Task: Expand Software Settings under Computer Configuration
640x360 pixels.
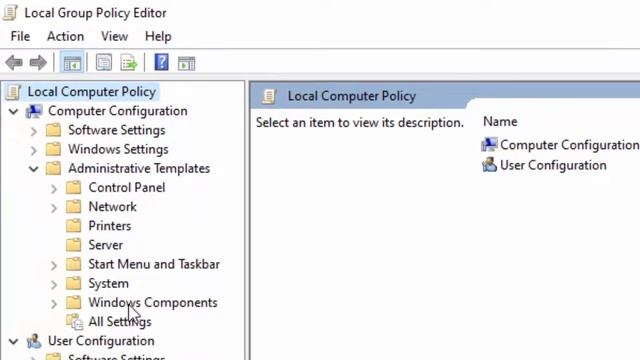Action: (x=34, y=131)
